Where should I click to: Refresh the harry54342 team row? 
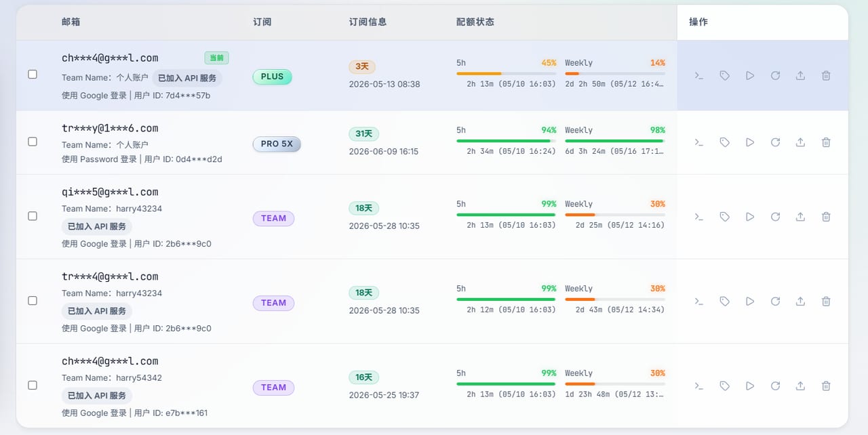coord(775,386)
